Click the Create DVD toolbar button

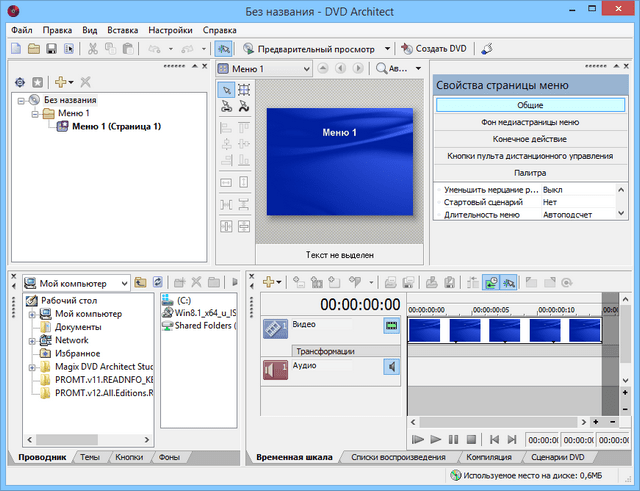(434, 48)
